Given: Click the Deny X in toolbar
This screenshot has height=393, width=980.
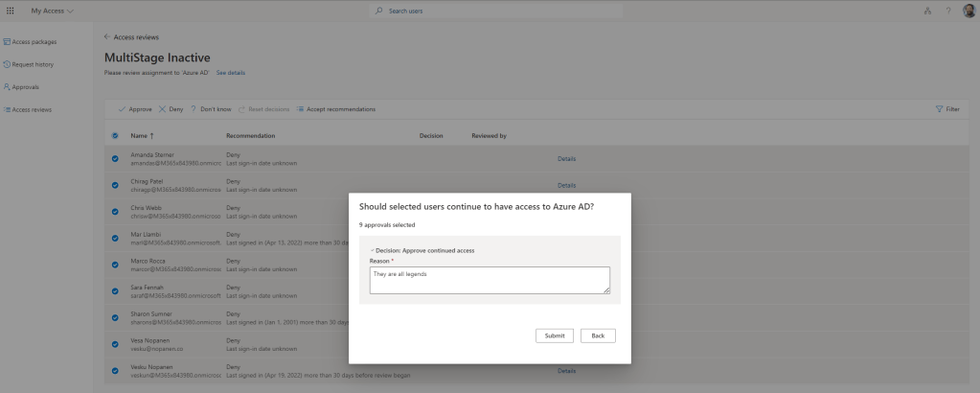Looking at the screenshot, I should (x=162, y=109).
